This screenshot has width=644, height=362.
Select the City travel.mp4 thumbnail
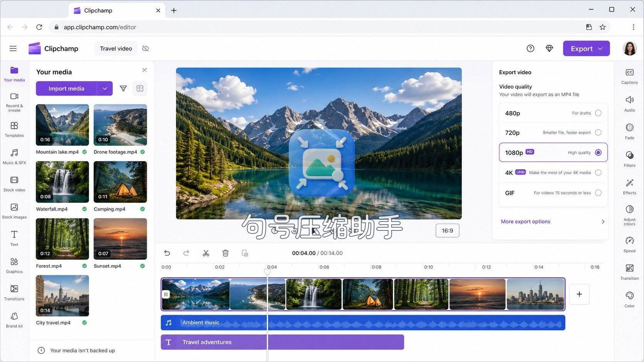coord(62,296)
